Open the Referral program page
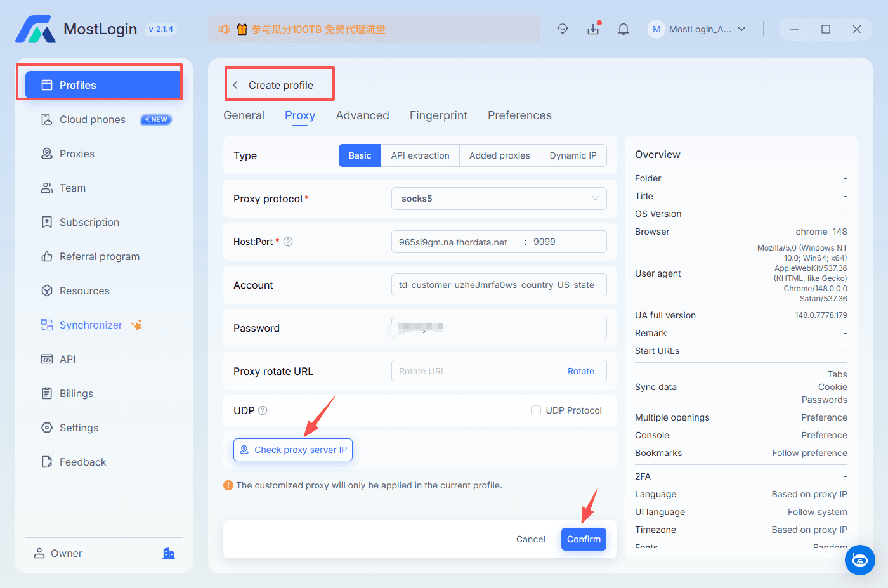This screenshot has width=888, height=588. [x=100, y=256]
